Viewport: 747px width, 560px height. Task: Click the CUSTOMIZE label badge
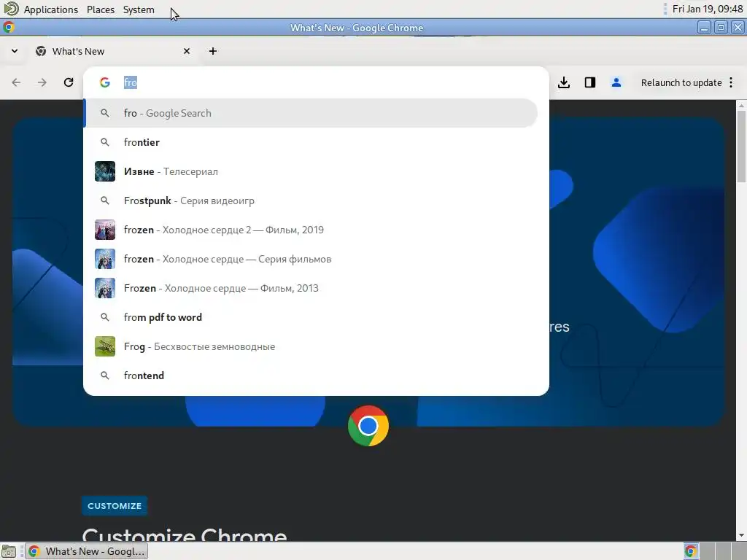(x=115, y=506)
